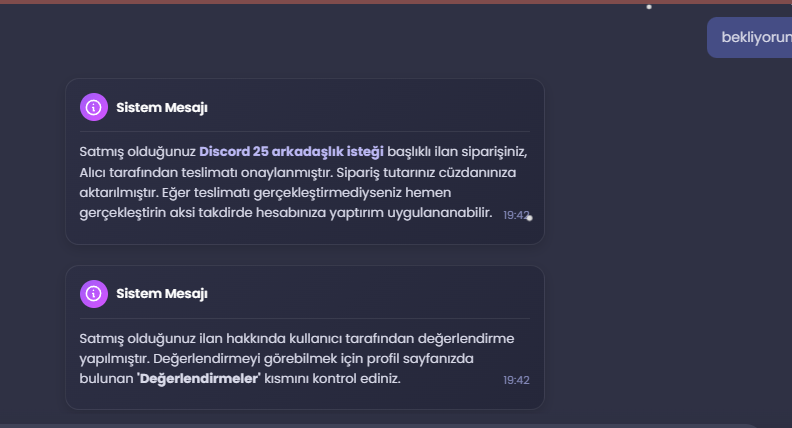Click the 'Değerlendirmeyi görebilmek için profil sayfanızda' line
This screenshot has width=792, height=428.
click(313, 359)
